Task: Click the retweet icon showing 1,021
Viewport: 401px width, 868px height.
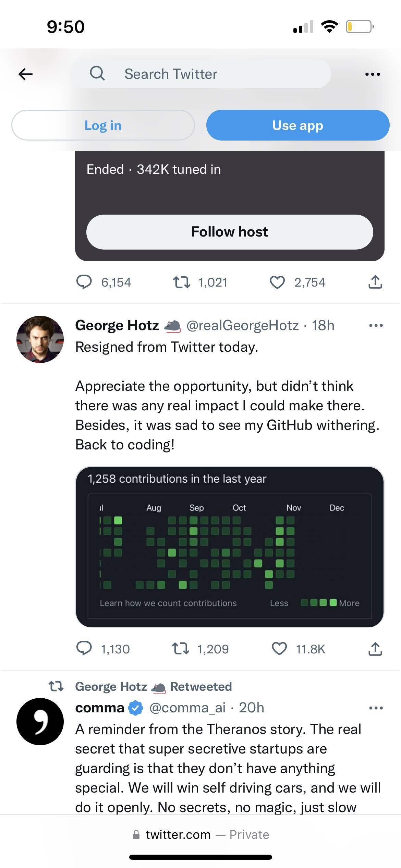Action: (183, 282)
